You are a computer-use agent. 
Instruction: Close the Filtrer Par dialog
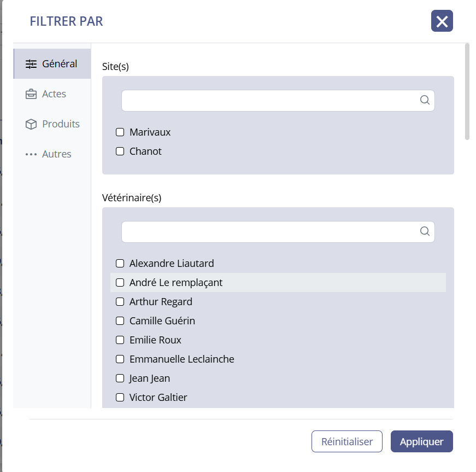pos(442,21)
